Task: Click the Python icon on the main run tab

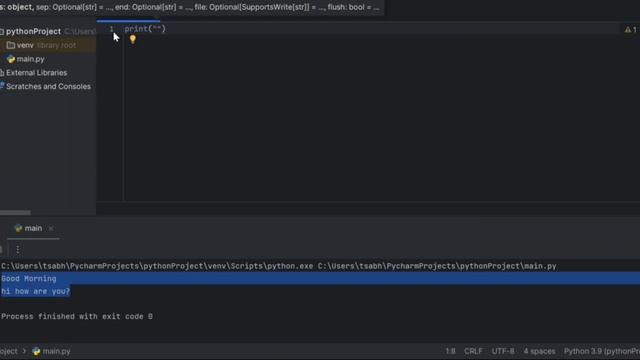Action: (x=18, y=228)
